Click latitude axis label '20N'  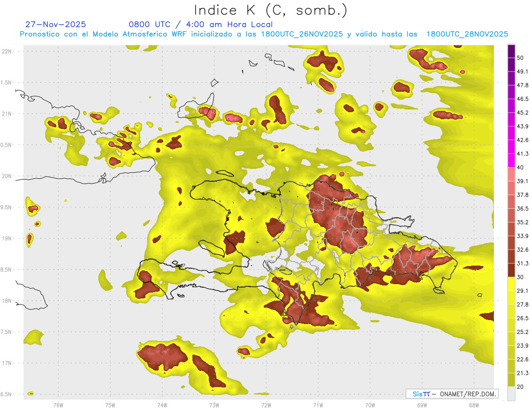point(7,176)
